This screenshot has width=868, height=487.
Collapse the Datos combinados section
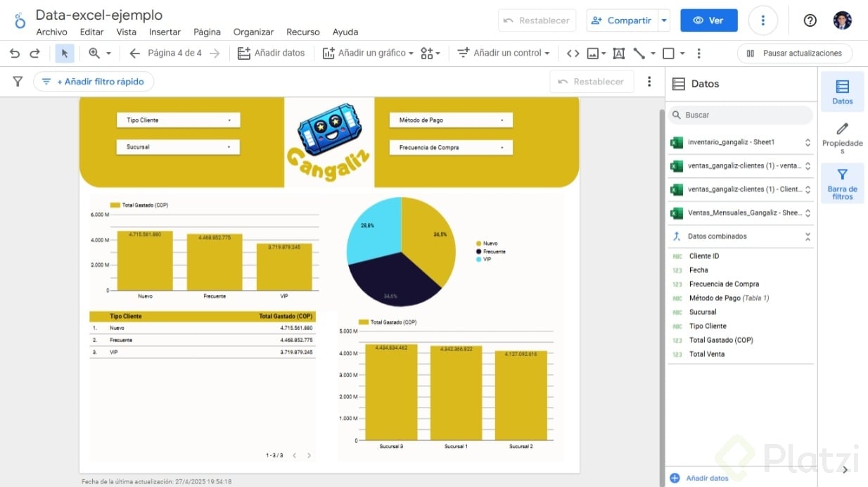808,236
